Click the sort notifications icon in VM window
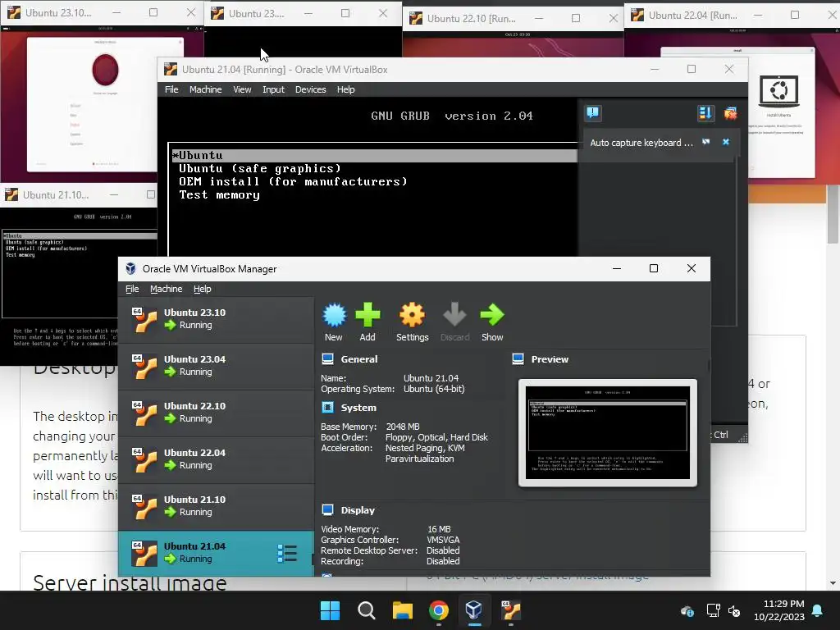Screen dimensions: 840x630 click(x=705, y=113)
